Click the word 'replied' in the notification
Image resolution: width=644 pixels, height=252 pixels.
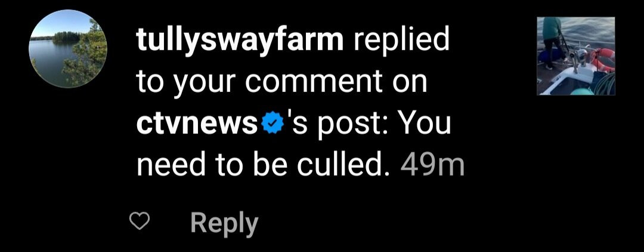(x=401, y=40)
